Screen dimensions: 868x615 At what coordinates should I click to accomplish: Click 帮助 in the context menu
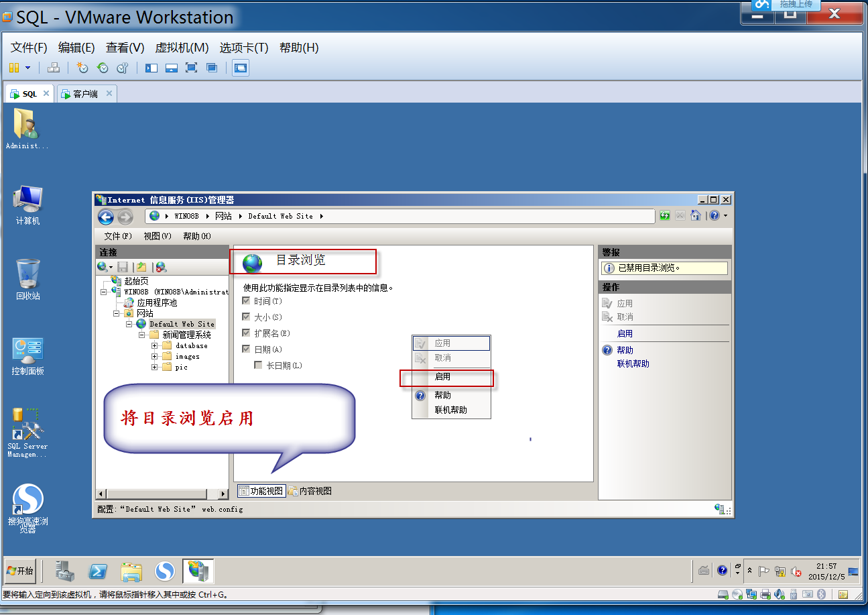coord(442,395)
